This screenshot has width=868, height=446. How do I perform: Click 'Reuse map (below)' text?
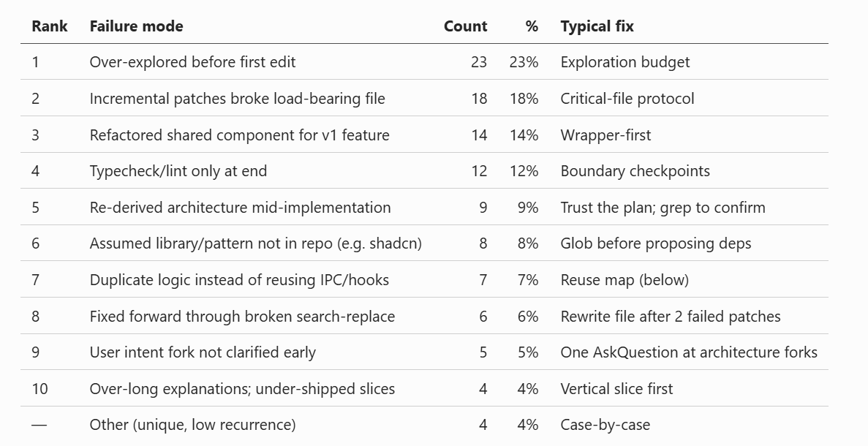click(624, 280)
